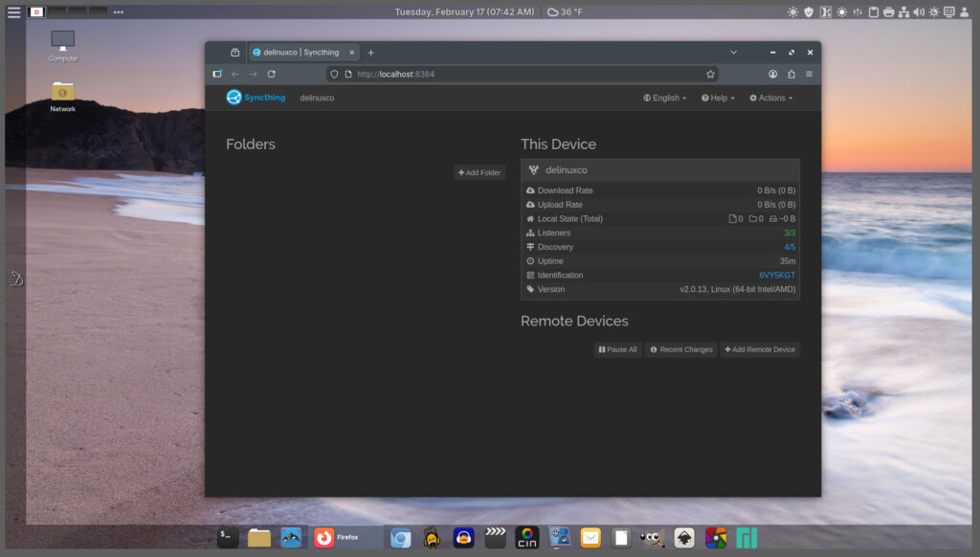Viewport: 980px width, 557px height.
Task: Open the Firefox account icon
Action: click(x=772, y=74)
